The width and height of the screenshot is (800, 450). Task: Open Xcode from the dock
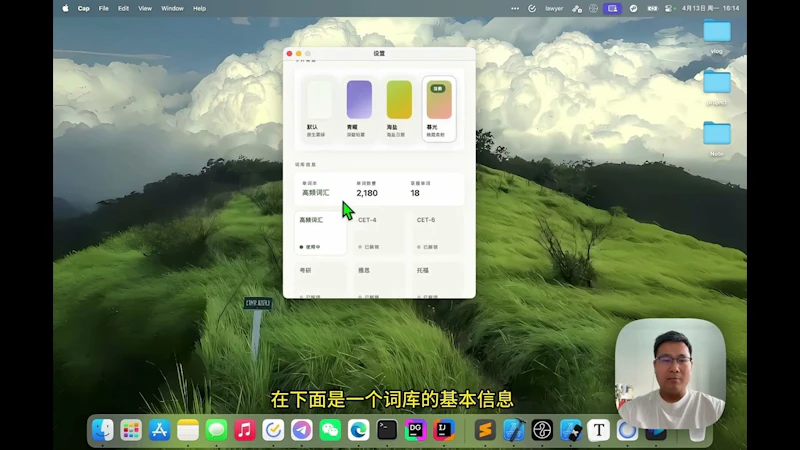[514, 430]
